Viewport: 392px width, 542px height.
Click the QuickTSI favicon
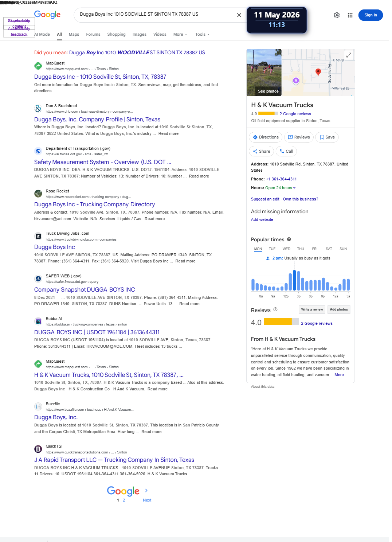(38, 449)
